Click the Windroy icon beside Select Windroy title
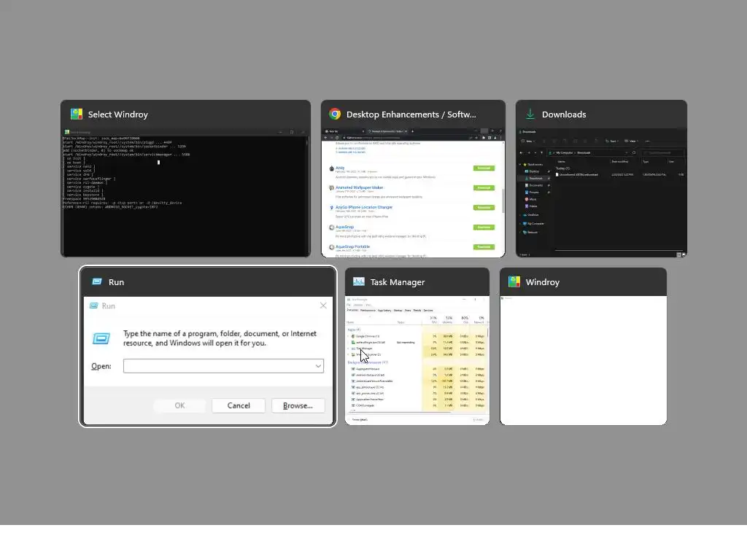The image size is (747, 560). pos(76,114)
